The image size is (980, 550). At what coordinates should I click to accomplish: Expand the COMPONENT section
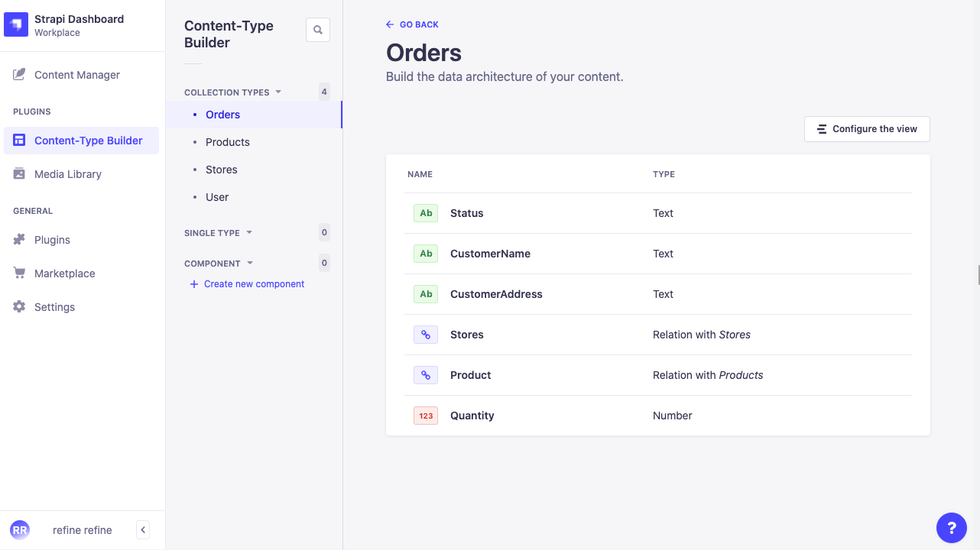pos(250,263)
